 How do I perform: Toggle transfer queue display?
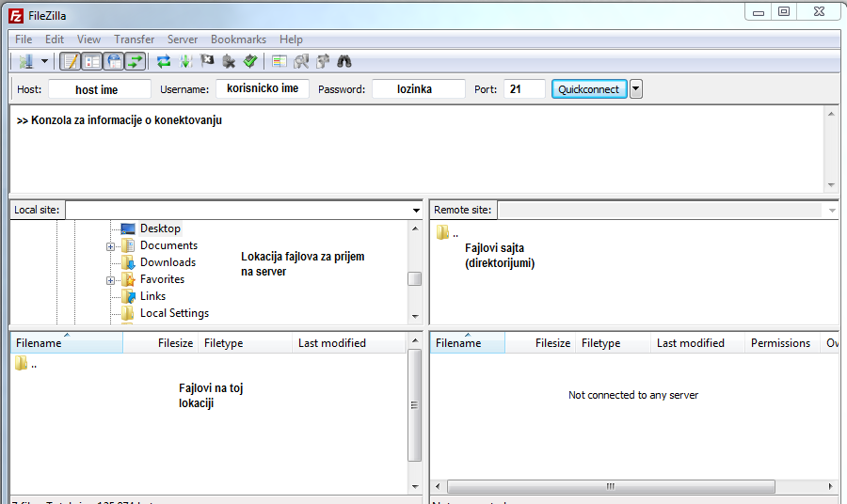(135, 61)
